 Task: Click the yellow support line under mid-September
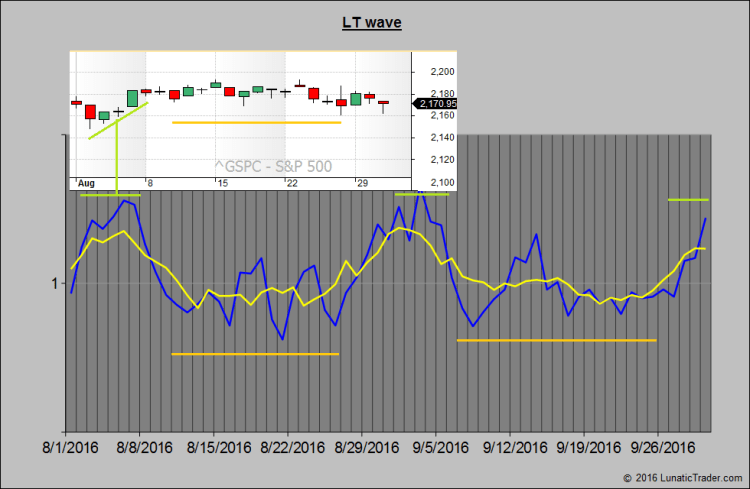click(x=556, y=341)
